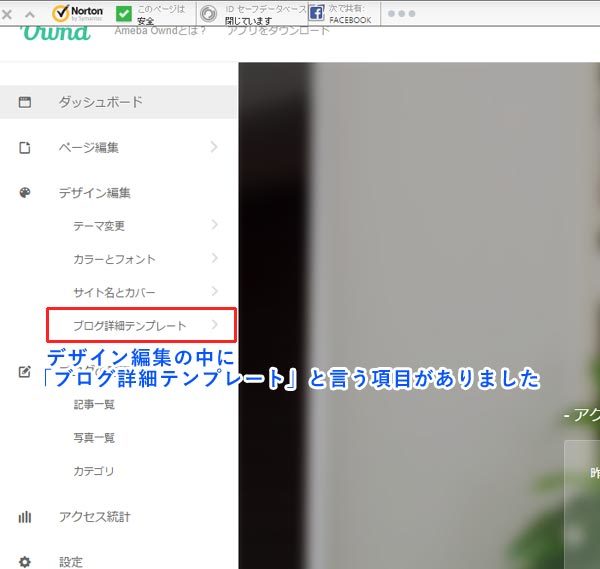
Task: Expand chevron next to ページ編集
Action: 214,147
